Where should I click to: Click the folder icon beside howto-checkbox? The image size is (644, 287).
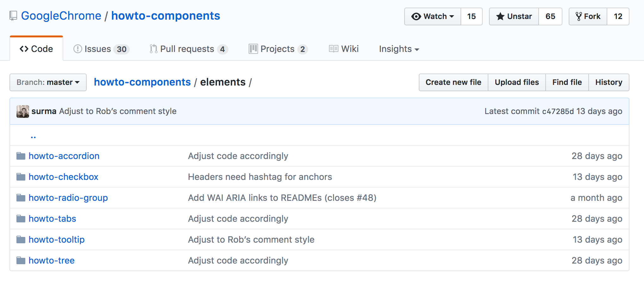click(21, 177)
